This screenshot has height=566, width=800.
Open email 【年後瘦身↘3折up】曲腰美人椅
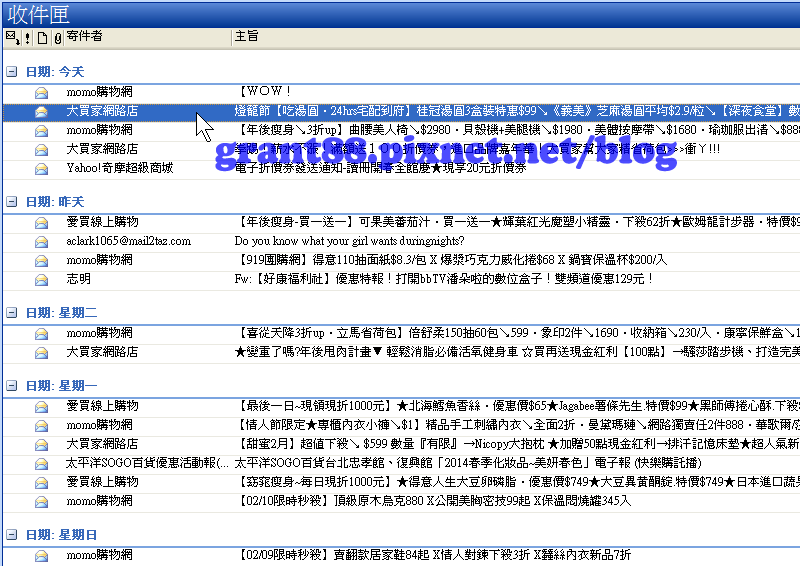(401, 130)
